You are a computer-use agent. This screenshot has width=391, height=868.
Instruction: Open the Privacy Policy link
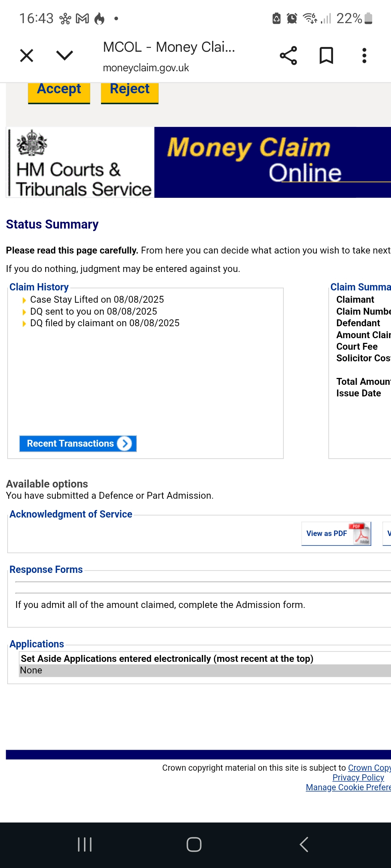[x=358, y=778]
